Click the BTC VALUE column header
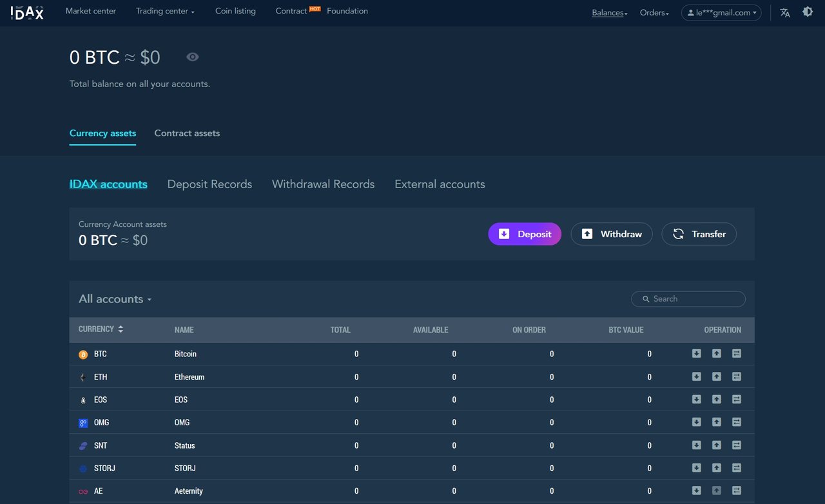The width and height of the screenshot is (825, 504). pyautogui.click(x=626, y=330)
